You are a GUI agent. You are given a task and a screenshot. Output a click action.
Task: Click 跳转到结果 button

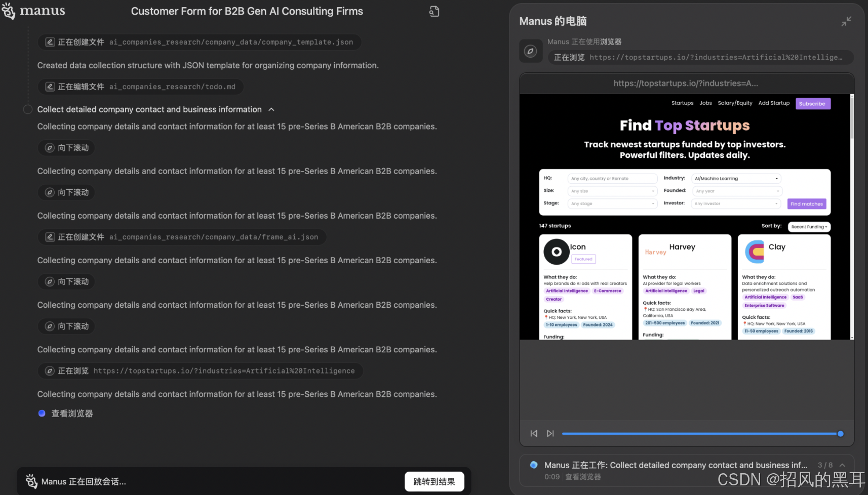tap(434, 481)
